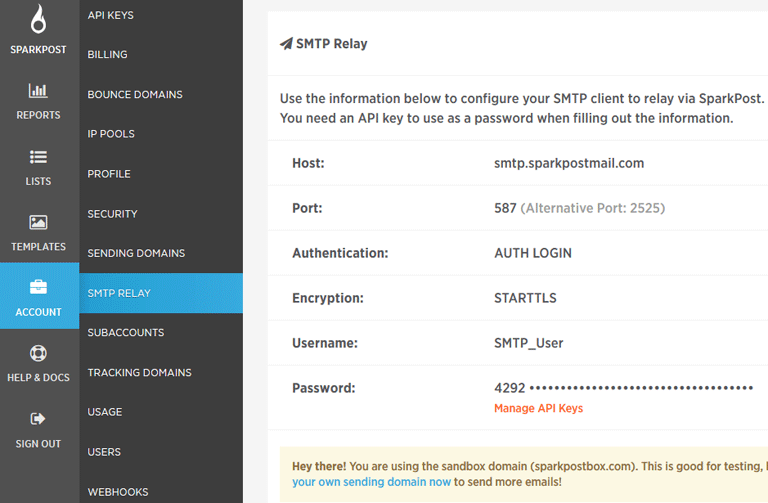This screenshot has height=503, width=768.
Task: Open the API Keys submenu item
Action: pyautogui.click(x=111, y=15)
